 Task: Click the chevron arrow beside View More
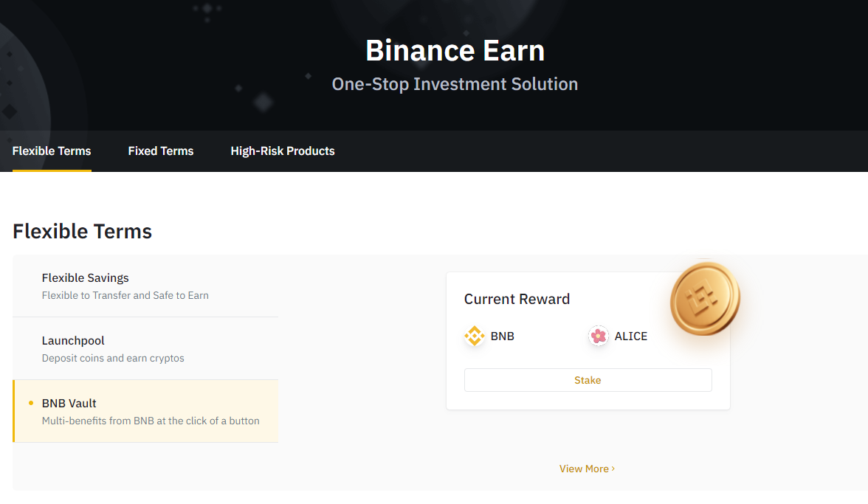coord(613,469)
